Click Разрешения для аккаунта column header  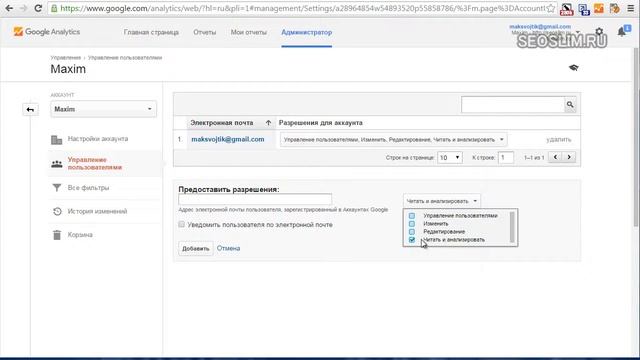(320, 123)
